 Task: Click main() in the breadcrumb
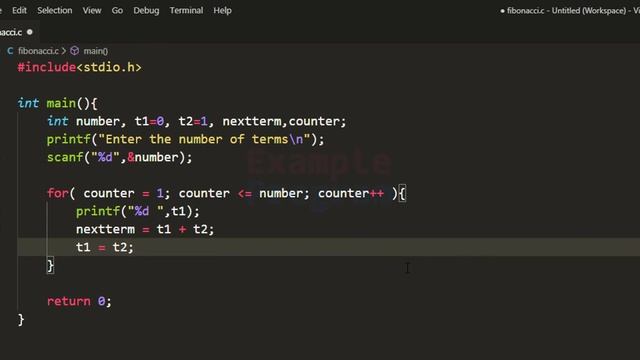[96, 51]
